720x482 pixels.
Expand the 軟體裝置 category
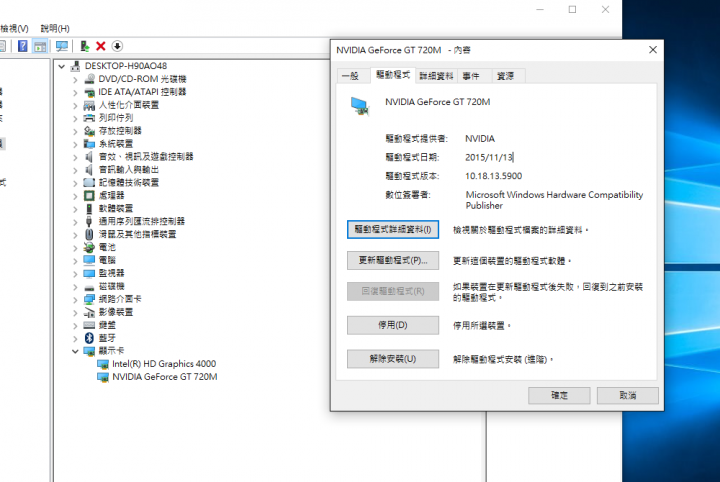point(75,209)
